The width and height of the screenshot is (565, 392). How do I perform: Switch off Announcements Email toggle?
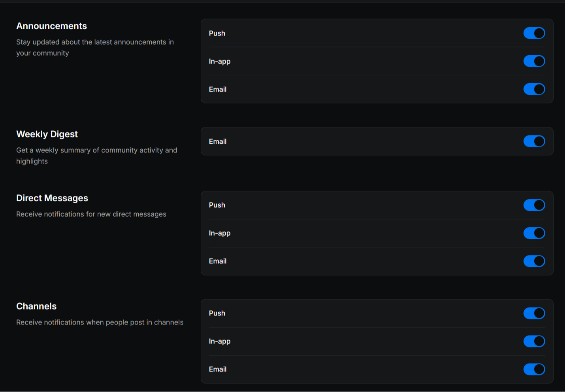[534, 89]
